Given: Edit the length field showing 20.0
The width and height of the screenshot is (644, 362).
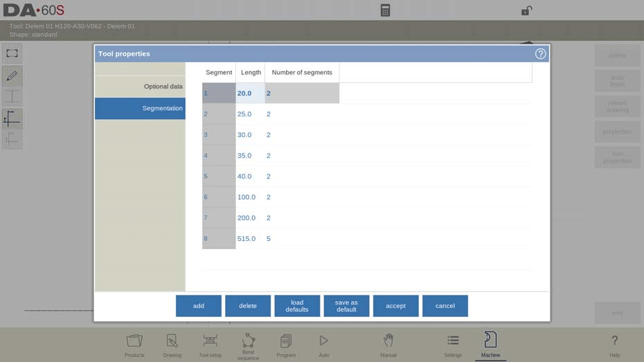Looking at the screenshot, I should (x=250, y=93).
